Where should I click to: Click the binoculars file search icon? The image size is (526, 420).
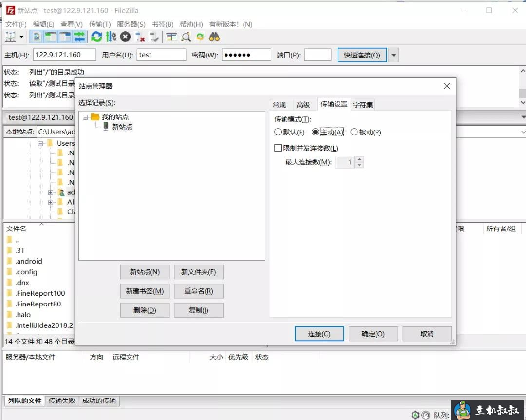pyautogui.click(x=214, y=37)
